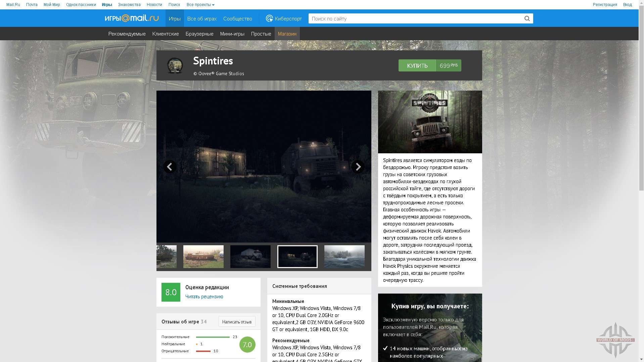Click the 7.0 user rating circle
Screen dimensions: 644x362
click(x=247, y=345)
